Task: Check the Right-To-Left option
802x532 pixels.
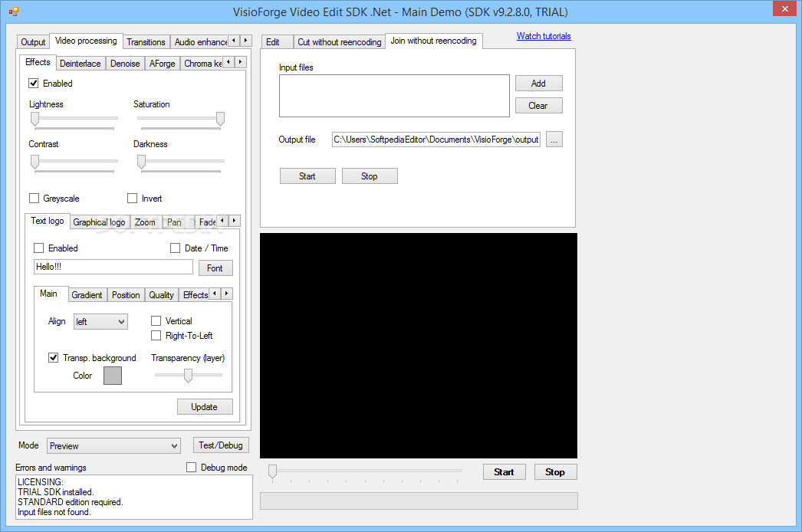Action: point(156,336)
